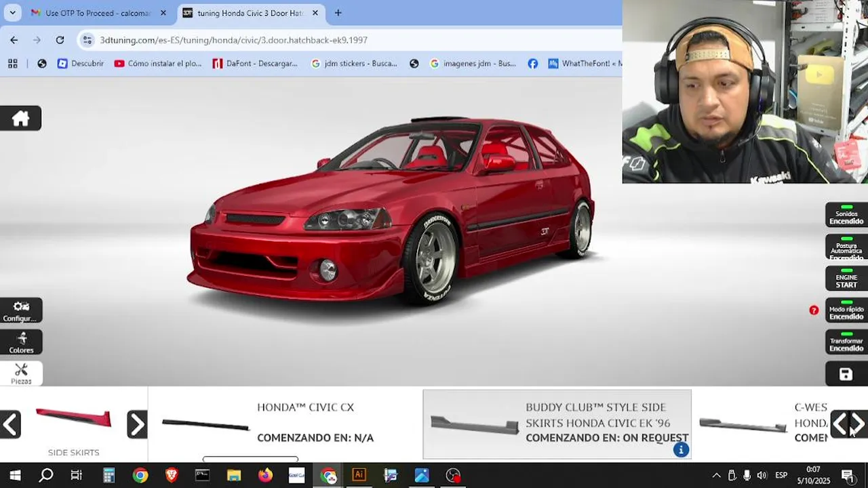Toggle Sonidos Encendido switch

click(x=846, y=214)
